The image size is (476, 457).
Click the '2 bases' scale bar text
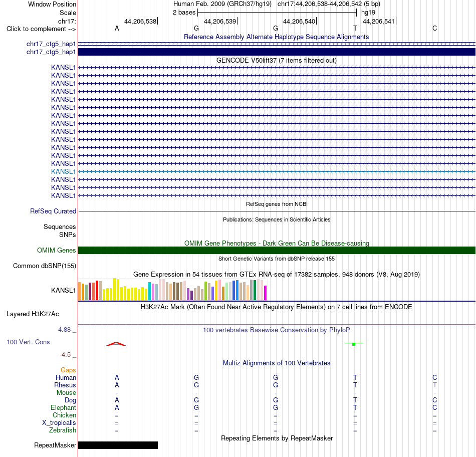pos(184,13)
